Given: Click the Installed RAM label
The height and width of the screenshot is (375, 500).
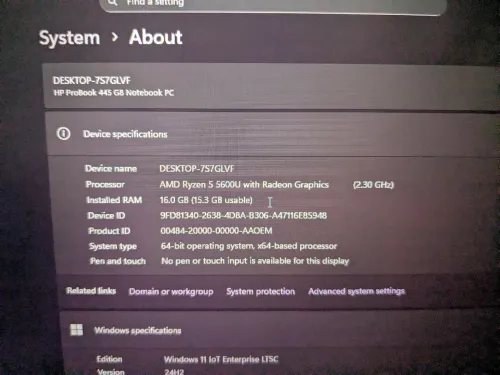Looking at the screenshot, I should coord(114,200).
